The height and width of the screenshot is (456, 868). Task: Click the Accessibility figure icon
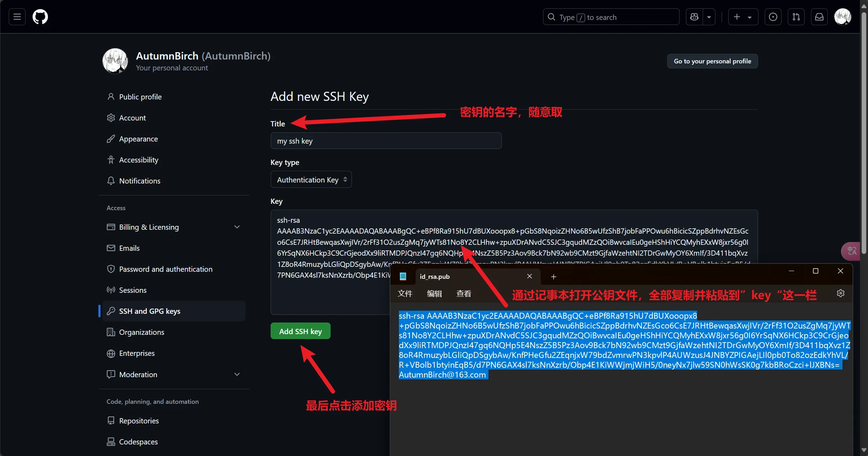tap(111, 160)
